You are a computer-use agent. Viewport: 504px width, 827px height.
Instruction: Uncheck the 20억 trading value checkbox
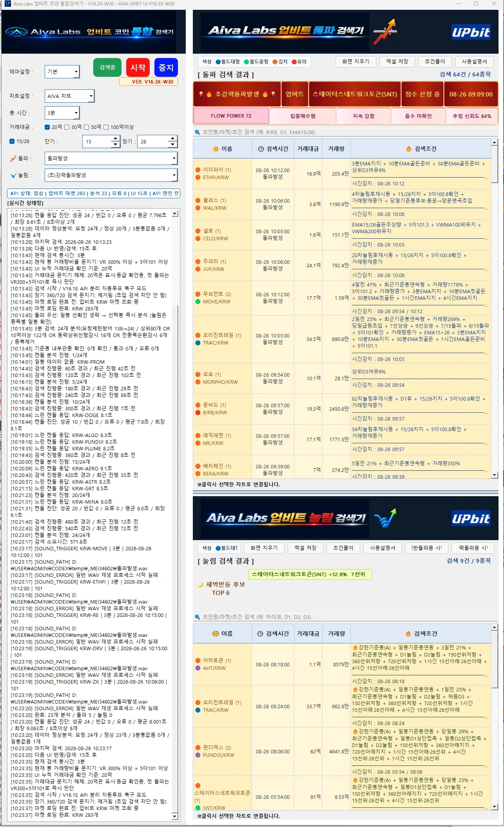pos(47,127)
